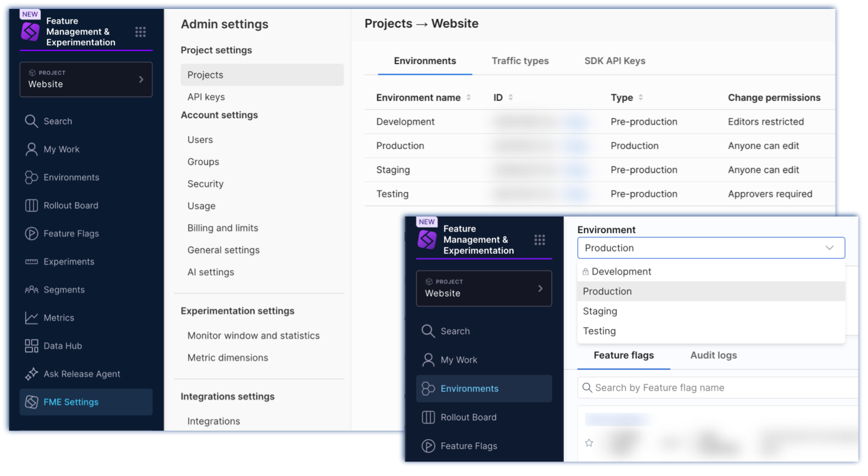Click the Data Hub icon
Image resolution: width=868 pixels, height=476 pixels.
coord(31,346)
